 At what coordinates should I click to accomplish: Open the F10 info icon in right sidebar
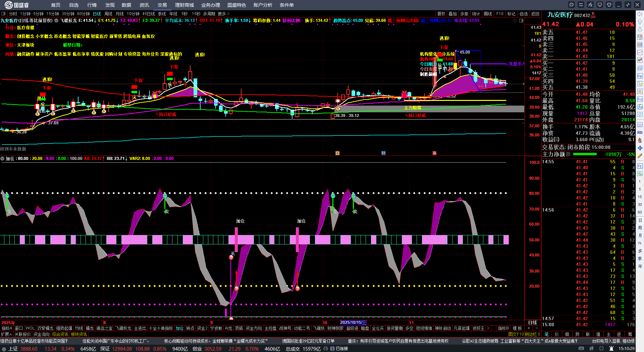click(640, 76)
